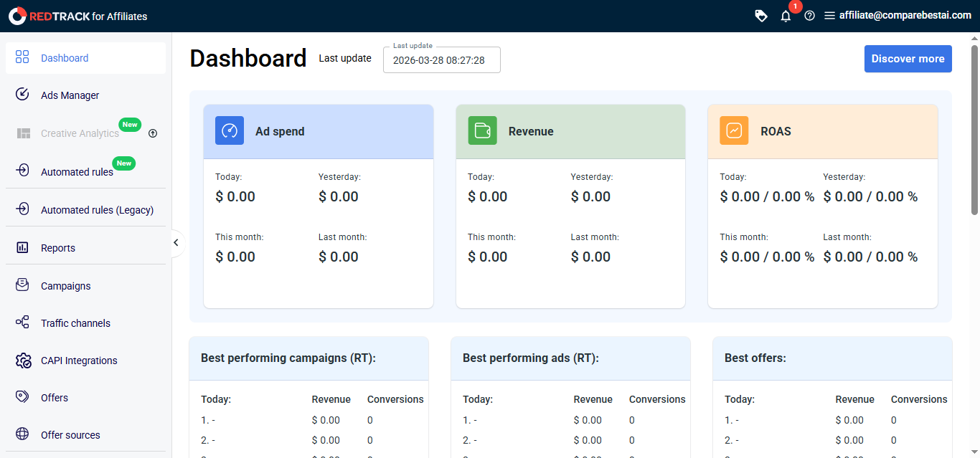
Task: Click the Revenue card title
Action: coord(531,131)
